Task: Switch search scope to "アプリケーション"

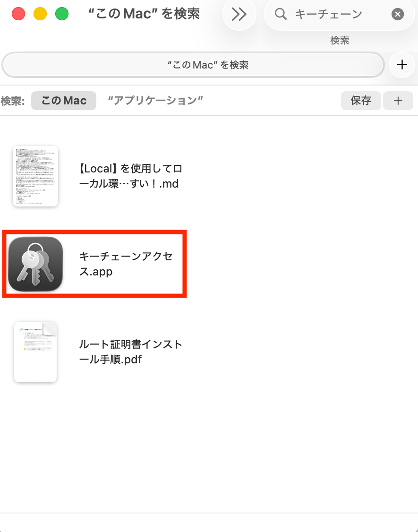Action: [x=155, y=101]
